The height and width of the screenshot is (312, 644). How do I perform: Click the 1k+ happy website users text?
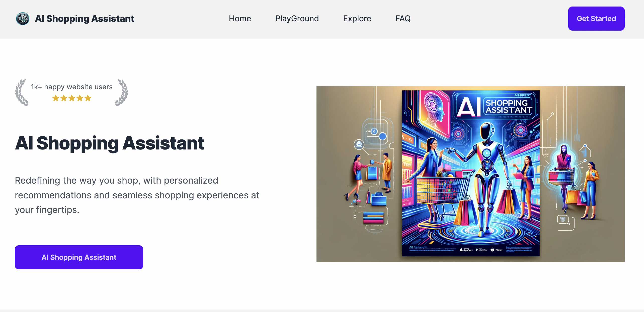coord(72,87)
